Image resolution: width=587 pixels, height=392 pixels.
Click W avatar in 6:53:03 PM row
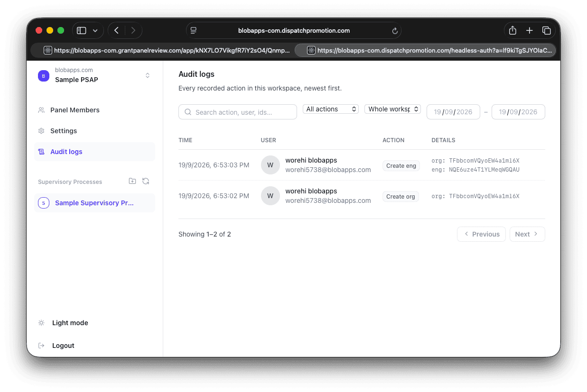point(270,165)
